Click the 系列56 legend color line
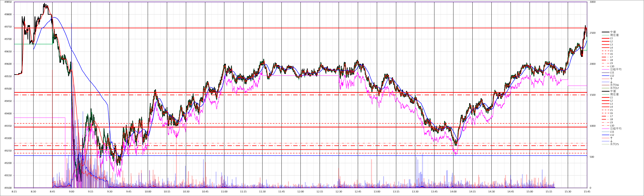 [x=606, y=85]
